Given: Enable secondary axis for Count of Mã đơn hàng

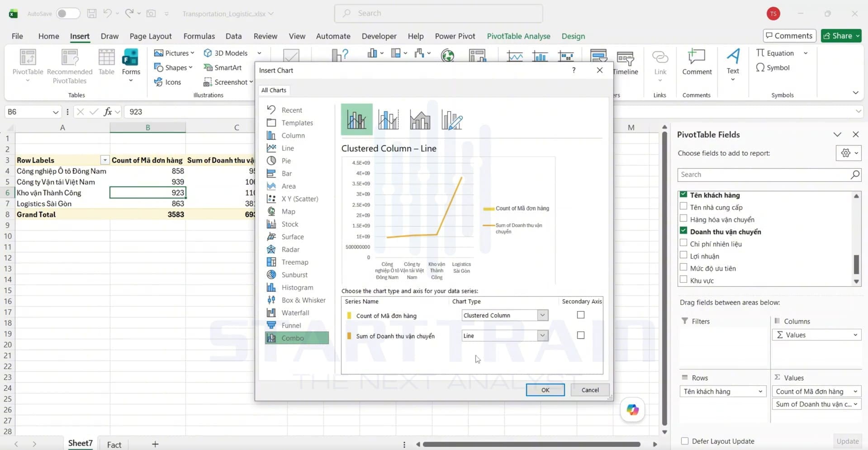Looking at the screenshot, I should pos(581,315).
